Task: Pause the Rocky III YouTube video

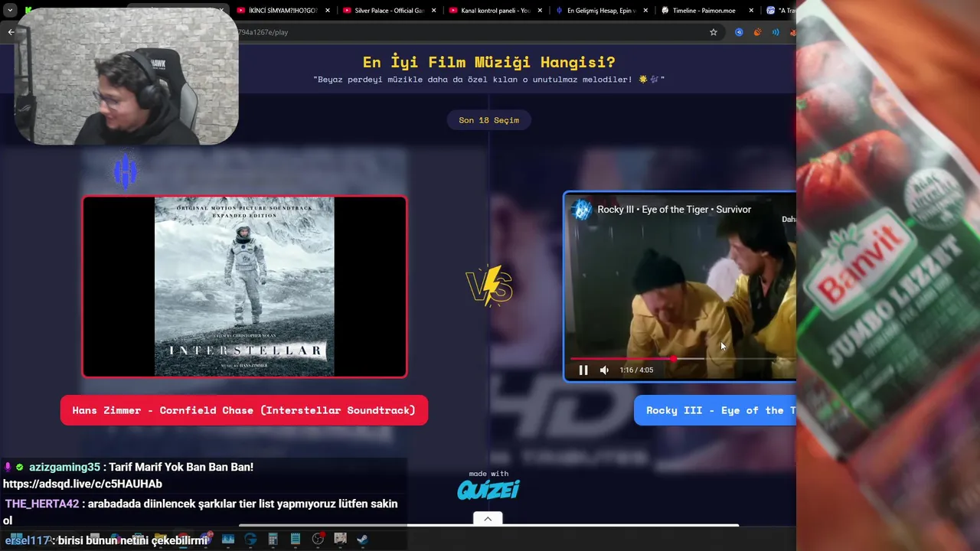Action: [x=583, y=370]
